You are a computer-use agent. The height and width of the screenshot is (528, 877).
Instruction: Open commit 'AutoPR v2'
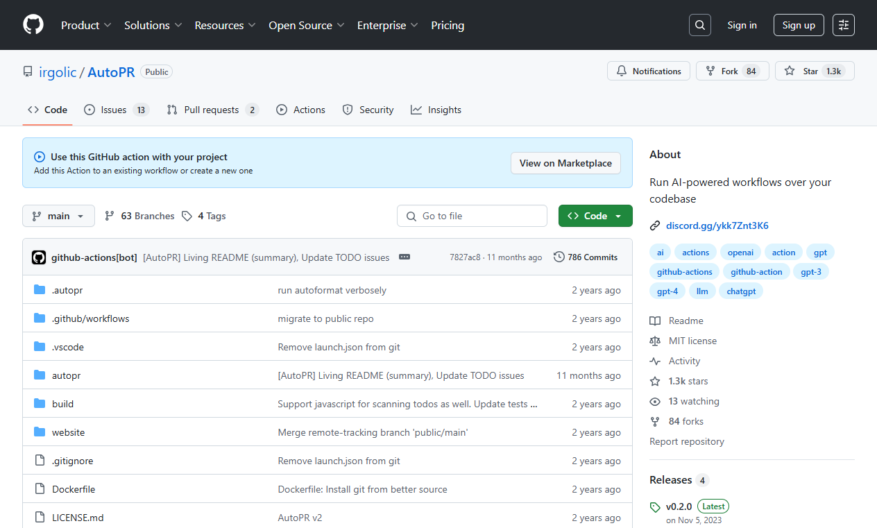[300, 517]
